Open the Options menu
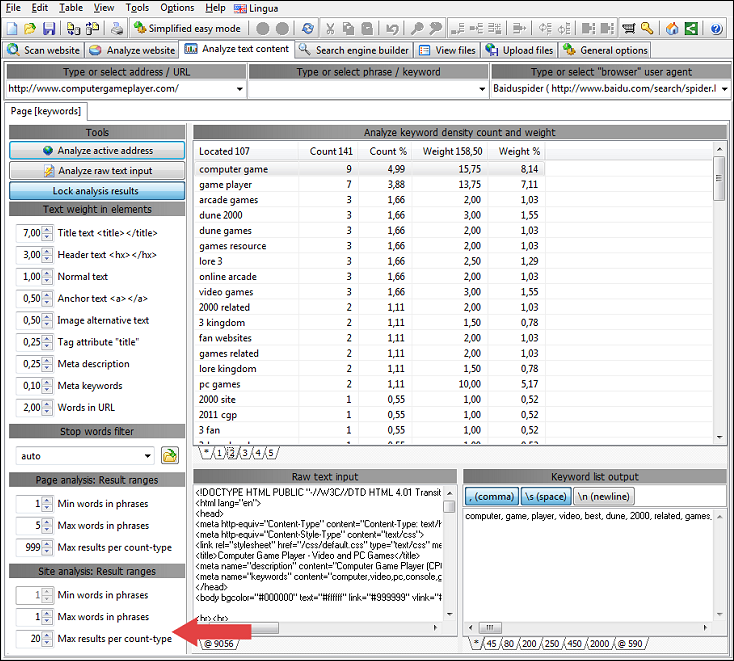 [177, 8]
